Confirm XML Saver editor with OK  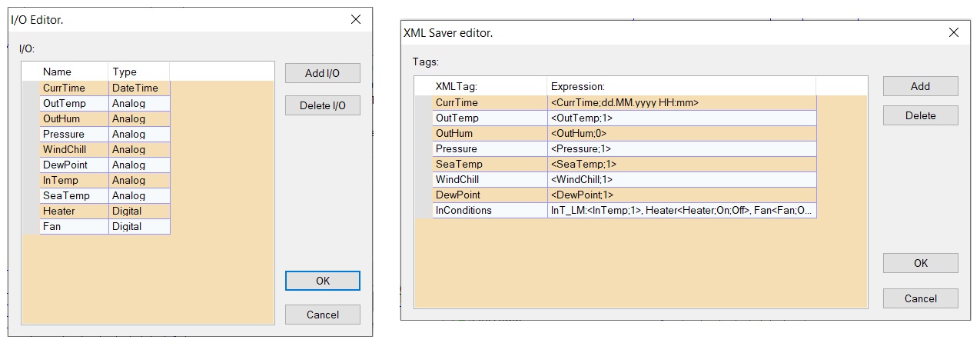[920, 263]
